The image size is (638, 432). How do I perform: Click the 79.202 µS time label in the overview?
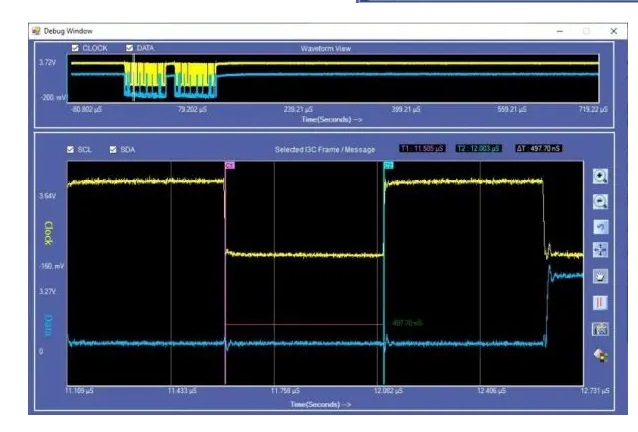(192, 109)
